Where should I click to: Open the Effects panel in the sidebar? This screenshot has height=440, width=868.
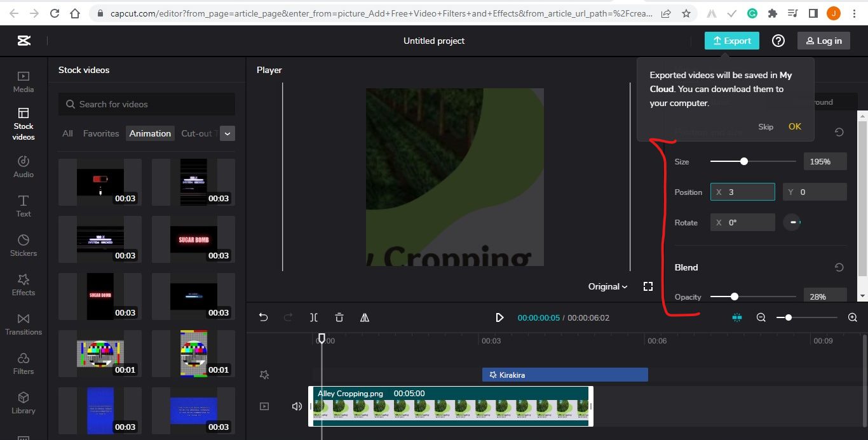click(23, 284)
